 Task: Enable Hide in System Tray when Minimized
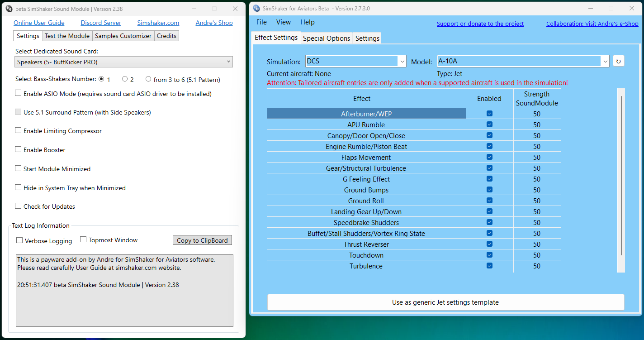(18, 187)
